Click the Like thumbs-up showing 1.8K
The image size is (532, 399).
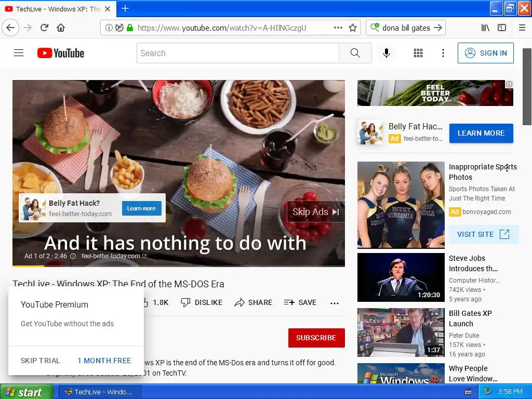155,302
